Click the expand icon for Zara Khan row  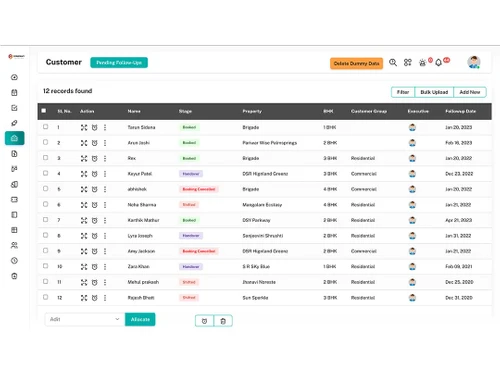84,267
